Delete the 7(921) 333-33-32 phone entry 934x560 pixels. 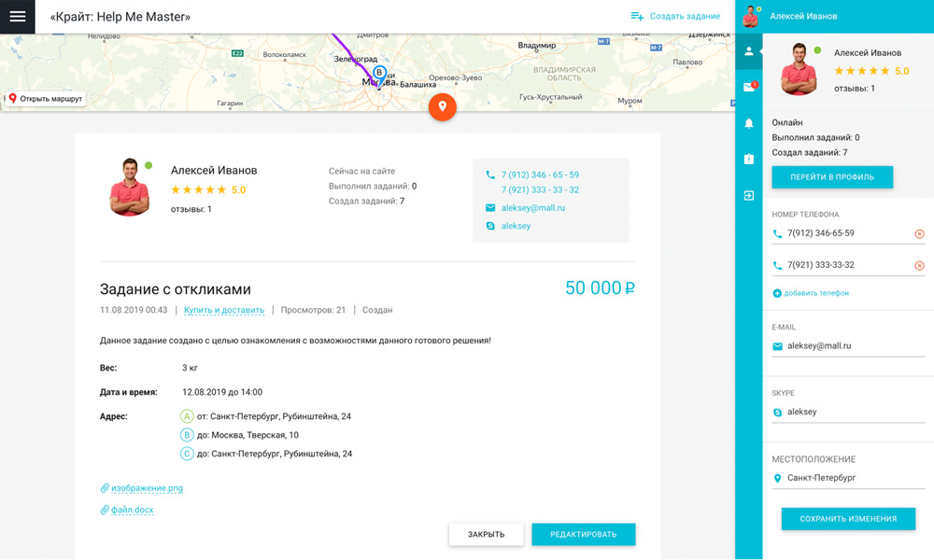(x=919, y=266)
